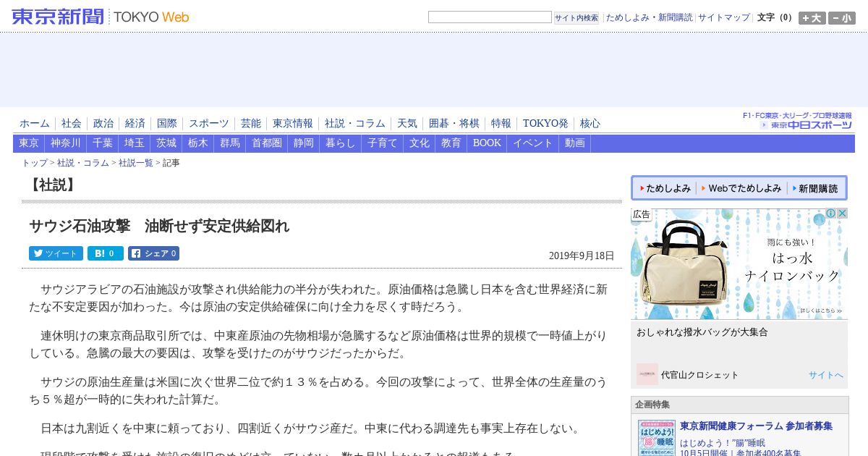Click the site search input field
Screen dimensions: 868x456
(x=490, y=17)
